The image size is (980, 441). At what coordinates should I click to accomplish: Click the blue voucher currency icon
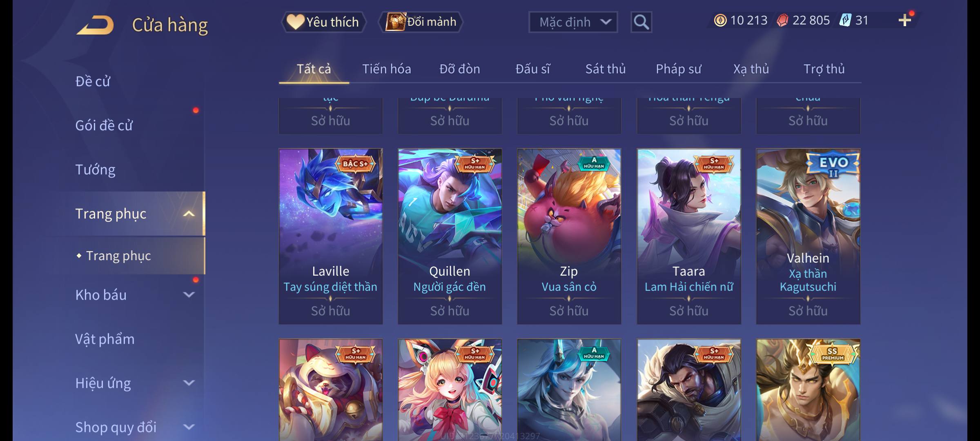pyautogui.click(x=845, y=20)
